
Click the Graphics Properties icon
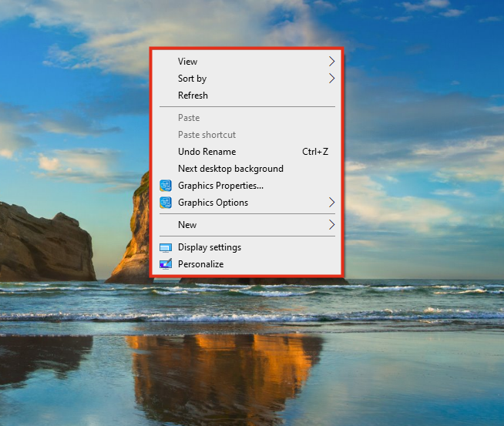point(166,186)
